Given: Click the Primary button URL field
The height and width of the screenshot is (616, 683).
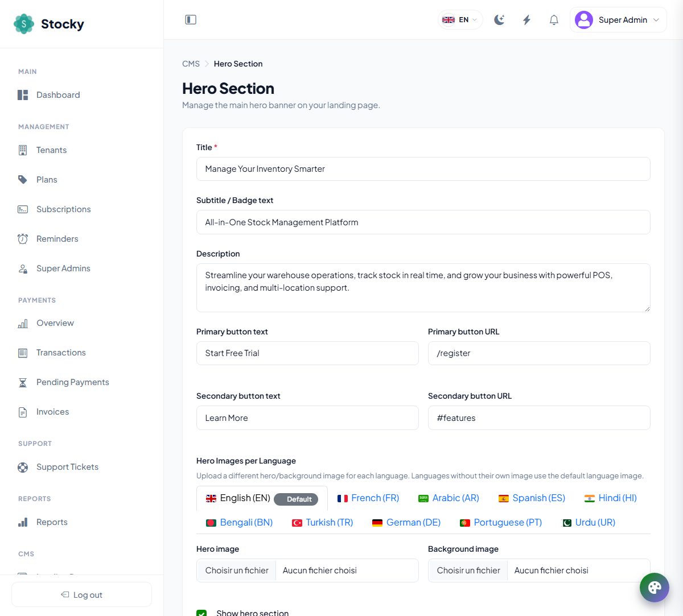Looking at the screenshot, I should (539, 353).
